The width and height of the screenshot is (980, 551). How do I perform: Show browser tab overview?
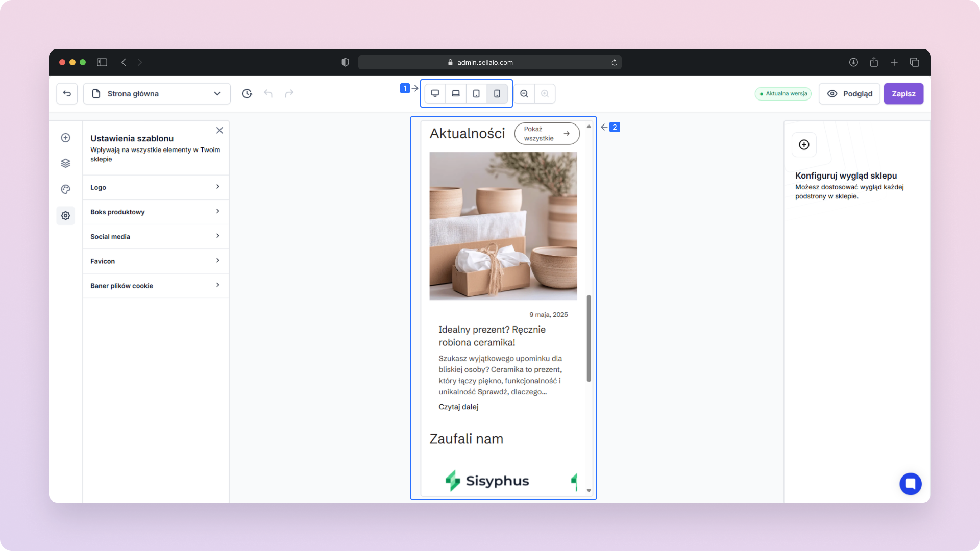(x=915, y=62)
